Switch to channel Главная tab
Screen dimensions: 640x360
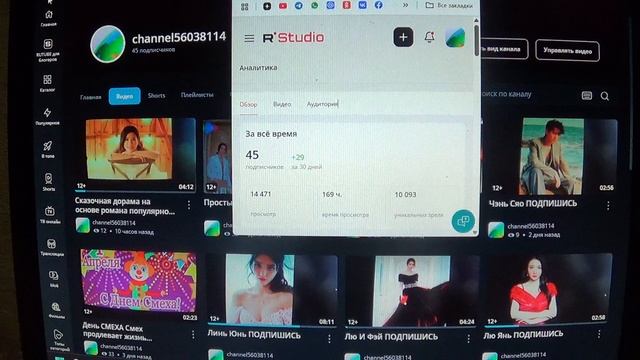pyautogui.click(x=91, y=97)
